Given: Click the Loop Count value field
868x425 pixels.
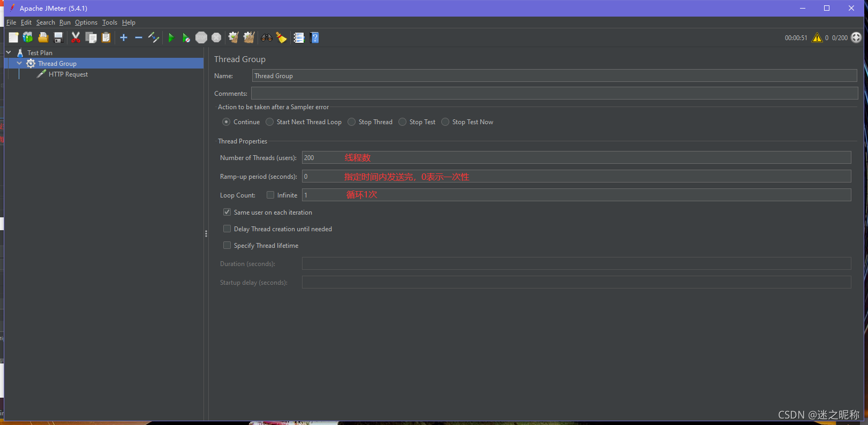Looking at the screenshot, I should click(576, 195).
